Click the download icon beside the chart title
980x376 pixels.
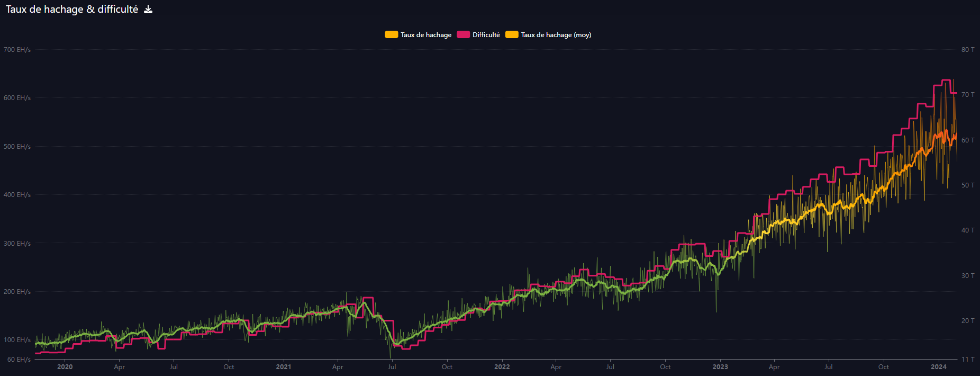[x=148, y=10]
